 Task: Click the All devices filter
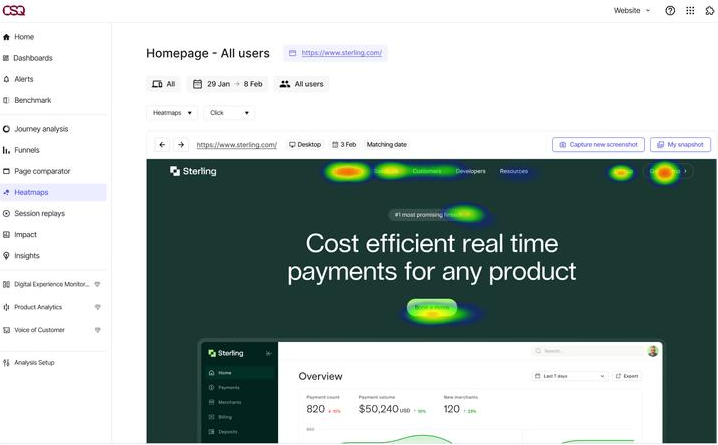click(163, 84)
